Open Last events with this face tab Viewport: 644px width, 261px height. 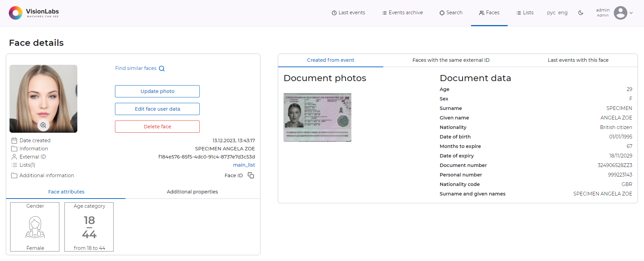click(578, 60)
